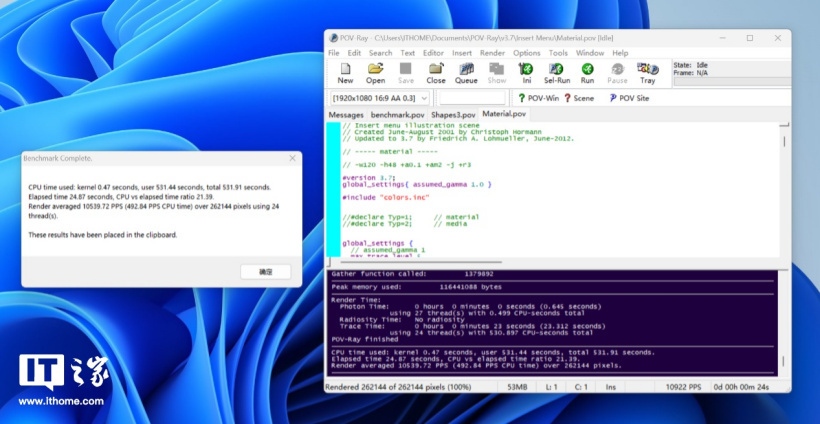Switch to the benchmark.pov tab

tap(397, 115)
